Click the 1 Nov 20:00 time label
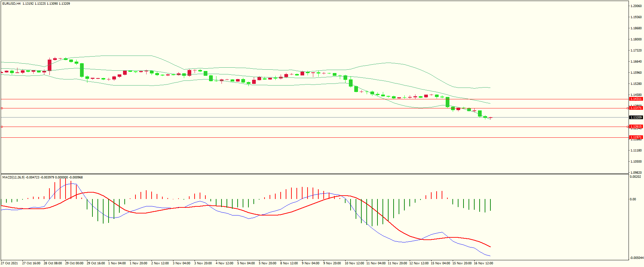This screenshot has height=267, width=644. click(x=138, y=263)
